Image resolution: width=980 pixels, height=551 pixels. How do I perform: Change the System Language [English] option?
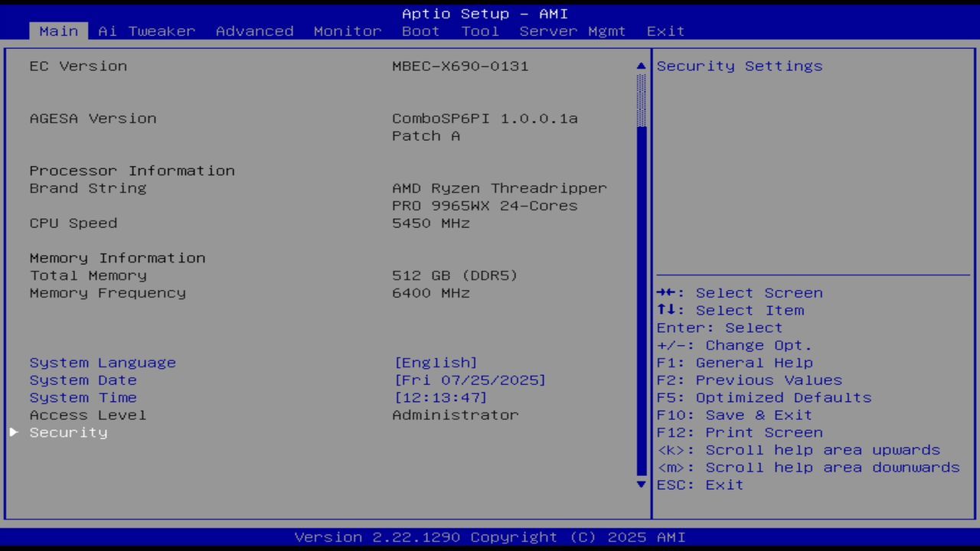[436, 363]
